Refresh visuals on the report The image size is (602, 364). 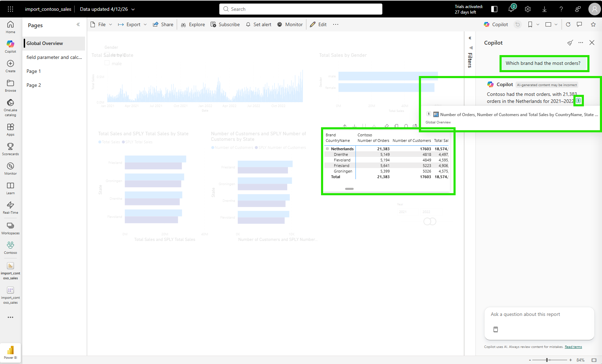(568, 24)
